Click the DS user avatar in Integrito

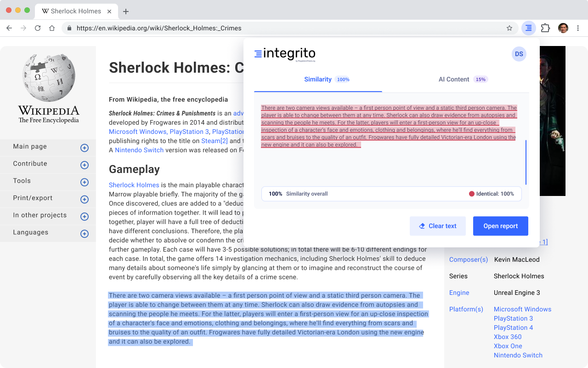519,54
